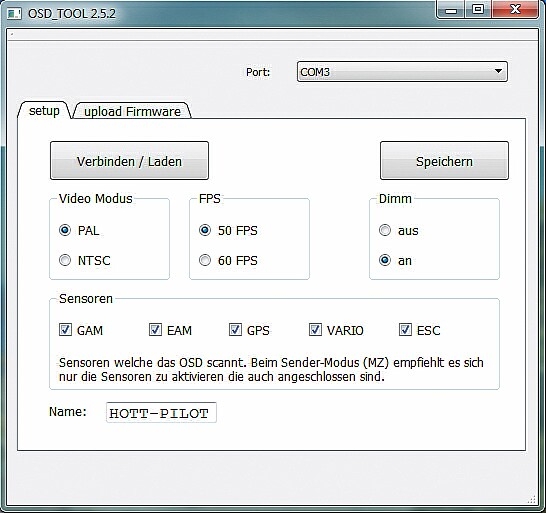546x513 pixels.
Task: Click the Speichern button
Action: (x=444, y=161)
